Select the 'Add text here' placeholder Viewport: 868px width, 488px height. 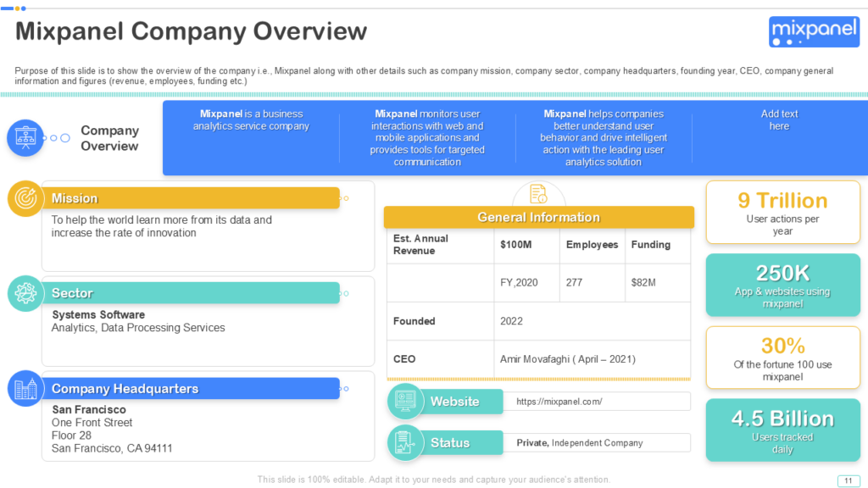click(x=779, y=120)
